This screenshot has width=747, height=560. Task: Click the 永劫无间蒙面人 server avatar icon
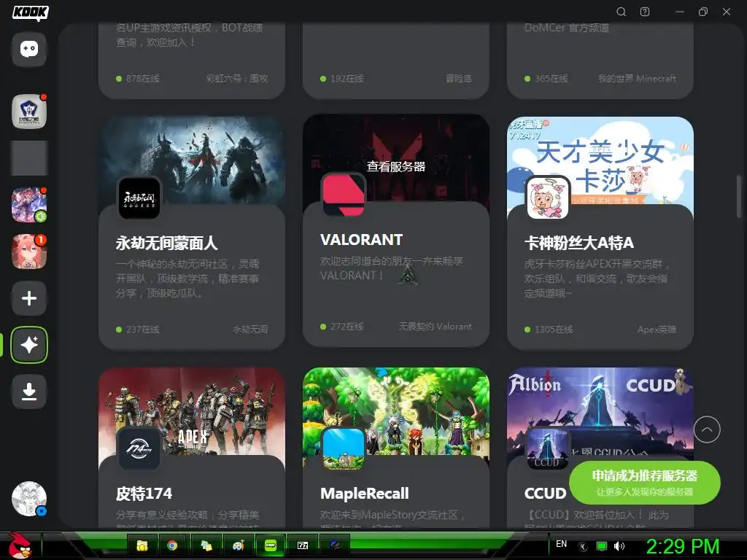(x=139, y=198)
